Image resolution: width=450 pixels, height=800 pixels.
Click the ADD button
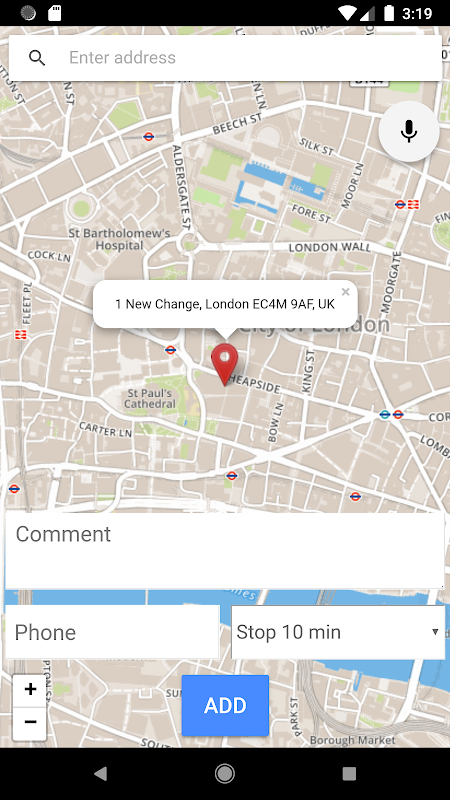point(225,706)
